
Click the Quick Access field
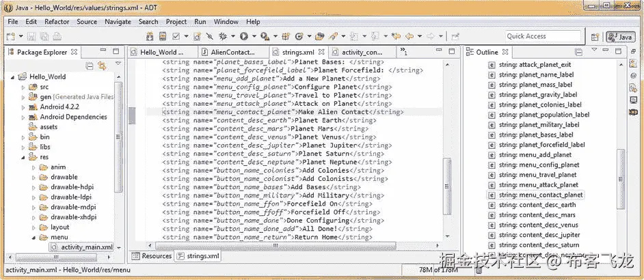(x=543, y=36)
